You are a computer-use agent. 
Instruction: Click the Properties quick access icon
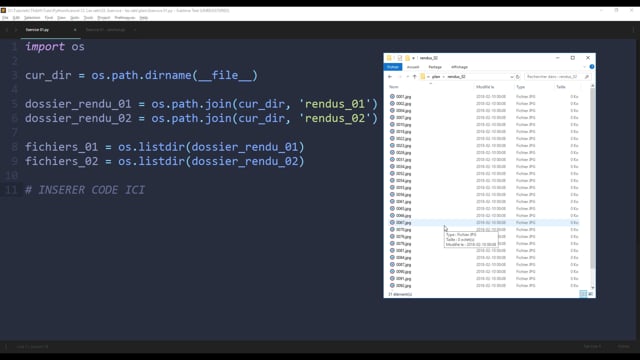pyautogui.click(x=400, y=58)
